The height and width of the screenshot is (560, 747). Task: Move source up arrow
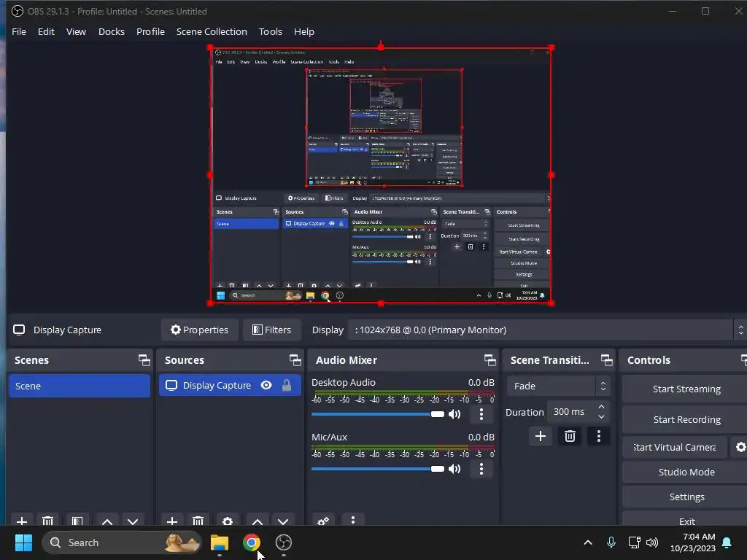[258, 521]
